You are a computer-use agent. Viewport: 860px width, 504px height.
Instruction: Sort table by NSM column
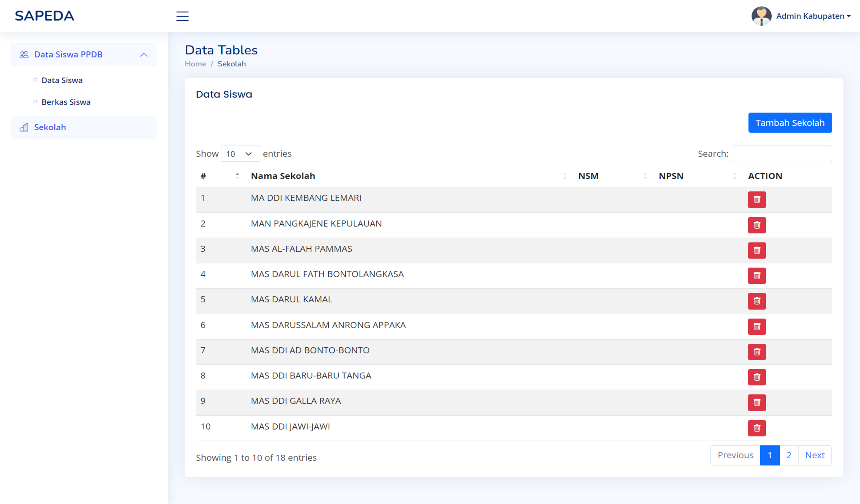[588, 176]
